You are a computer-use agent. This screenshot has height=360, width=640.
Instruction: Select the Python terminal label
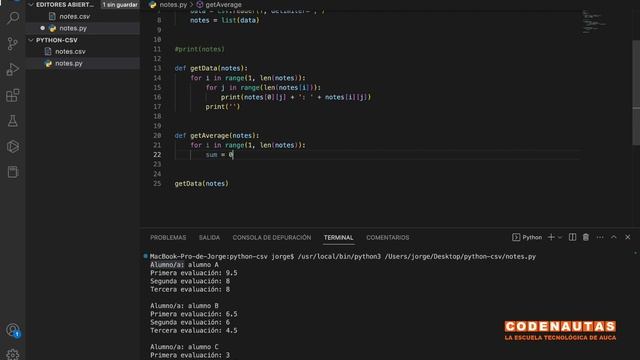click(527, 237)
